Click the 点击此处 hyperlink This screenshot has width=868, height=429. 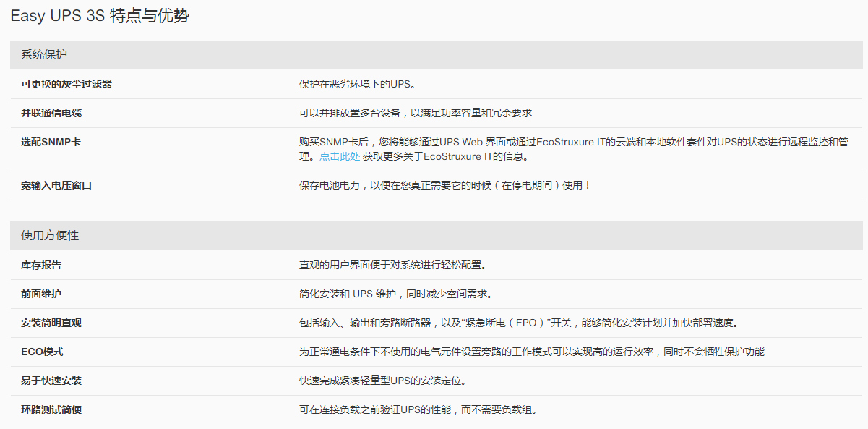point(339,156)
